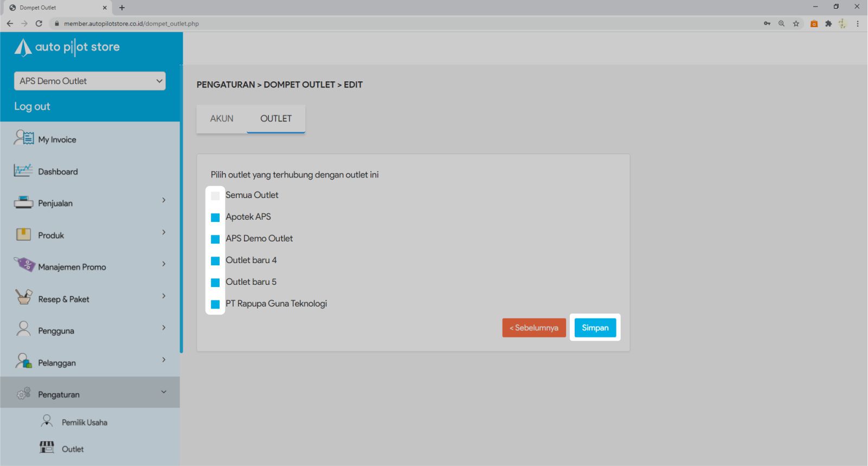
Task: Click the browser address bar URL
Action: (131, 23)
